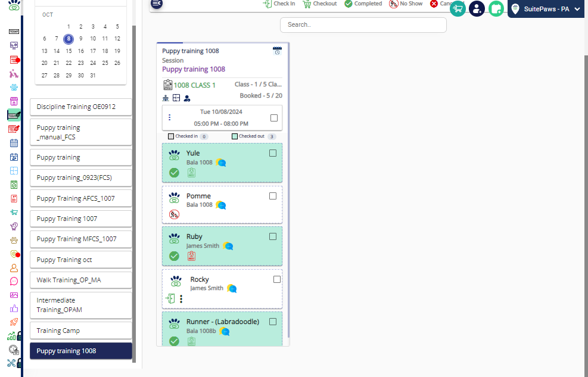
Task: Open the three-dot menu on Rocky's card
Action: point(181,298)
